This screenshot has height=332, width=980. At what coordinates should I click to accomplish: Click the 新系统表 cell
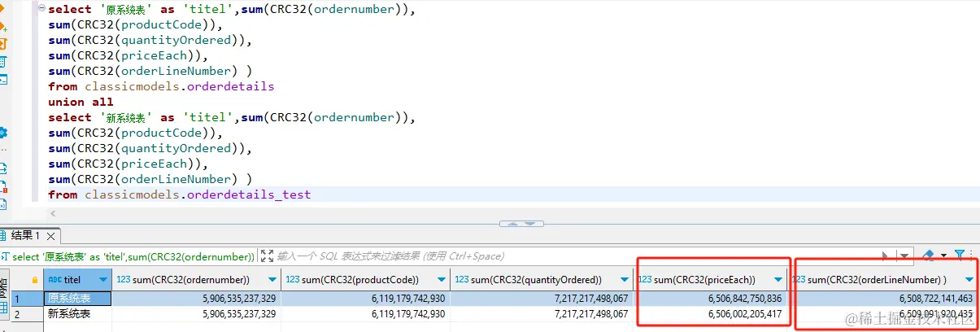pos(76,313)
